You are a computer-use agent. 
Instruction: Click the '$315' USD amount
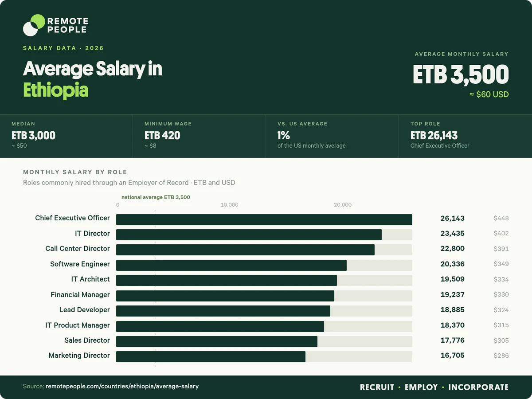click(x=501, y=325)
